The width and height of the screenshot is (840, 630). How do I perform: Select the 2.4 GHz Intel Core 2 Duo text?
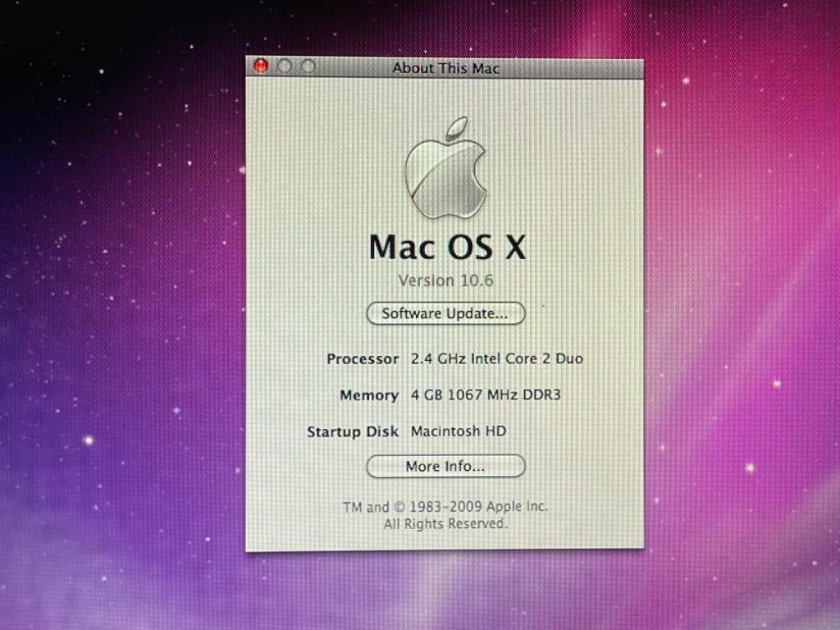[x=496, y=358]
